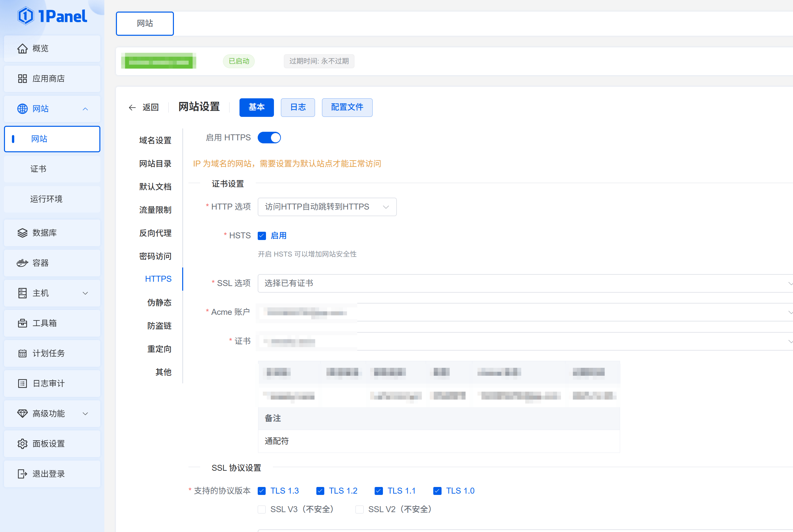Open 域名设置 in settings menu
793x532 pixels.
(x=155, y=140)
